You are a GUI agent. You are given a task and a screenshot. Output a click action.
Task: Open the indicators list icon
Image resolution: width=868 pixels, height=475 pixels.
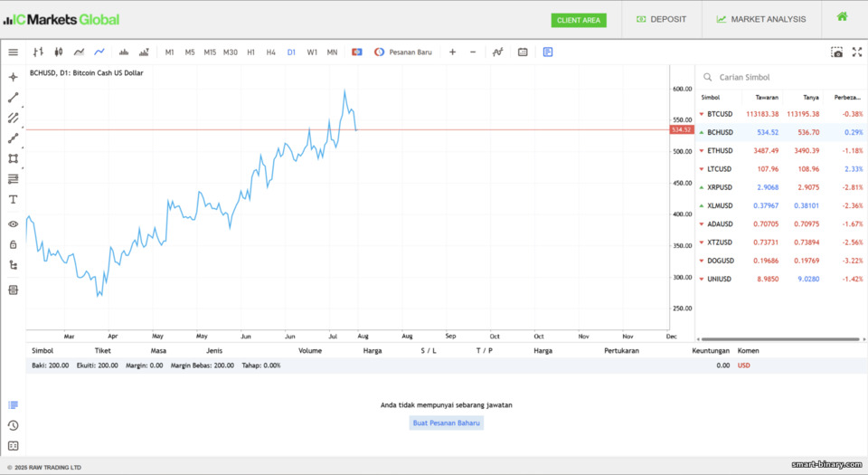point(497,52)
